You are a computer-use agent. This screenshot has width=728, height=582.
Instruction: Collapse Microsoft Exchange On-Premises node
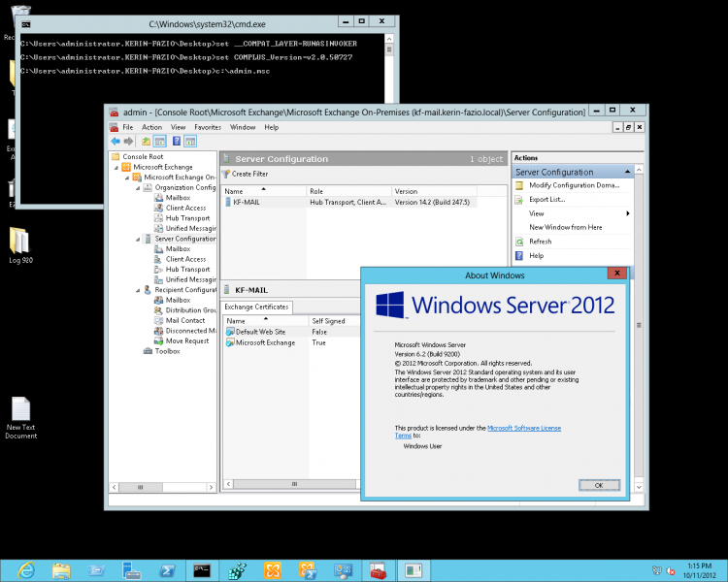(x=127, y=178)
